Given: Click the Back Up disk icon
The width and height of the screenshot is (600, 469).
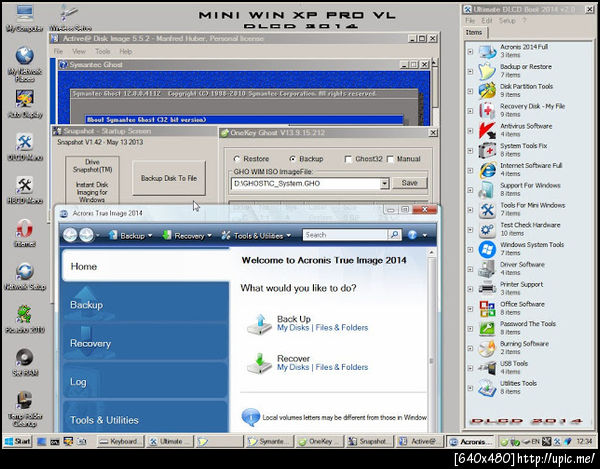Looking at the screenshot, I should (x=259, y=324).
